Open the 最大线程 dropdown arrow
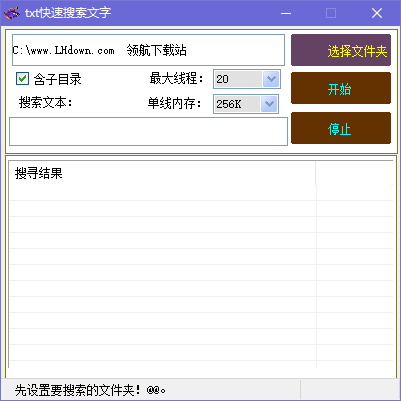This screenshot has height=401, width=401. [x=271, y=79]
